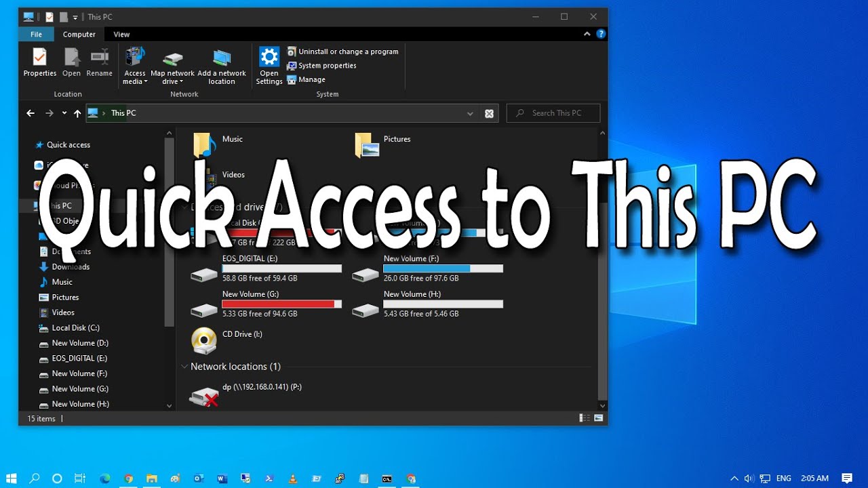Switch to the Computer ribbon tab
The height and width of the screenshot is (488, 868).
coord(79,35)
